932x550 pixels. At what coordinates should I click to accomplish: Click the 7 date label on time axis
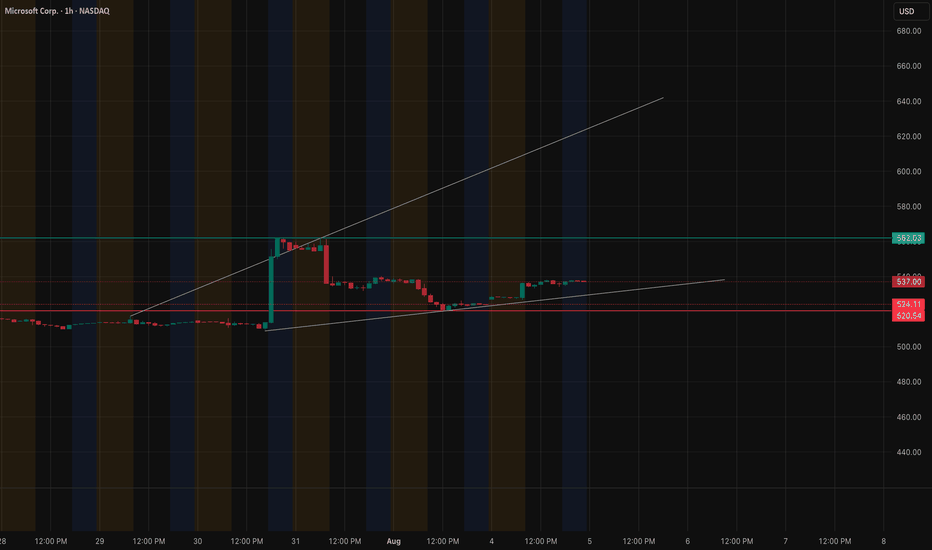pos(786,541)
